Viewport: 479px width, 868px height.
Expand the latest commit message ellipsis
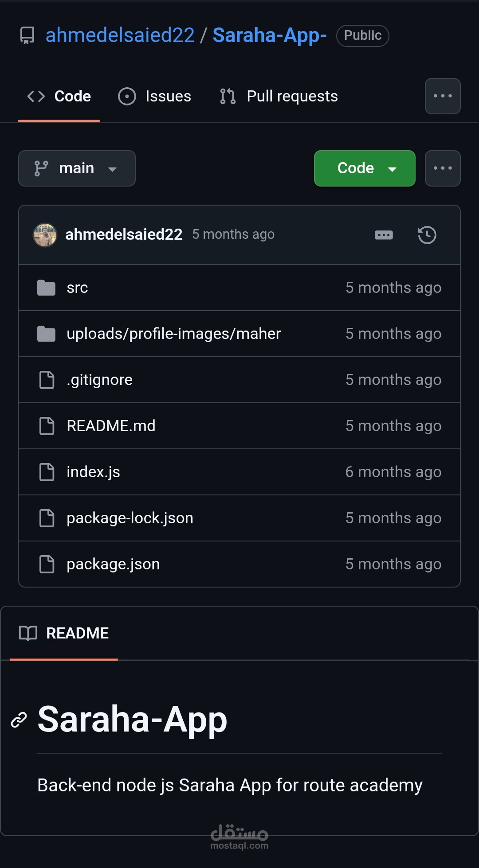tap(384, 235)
